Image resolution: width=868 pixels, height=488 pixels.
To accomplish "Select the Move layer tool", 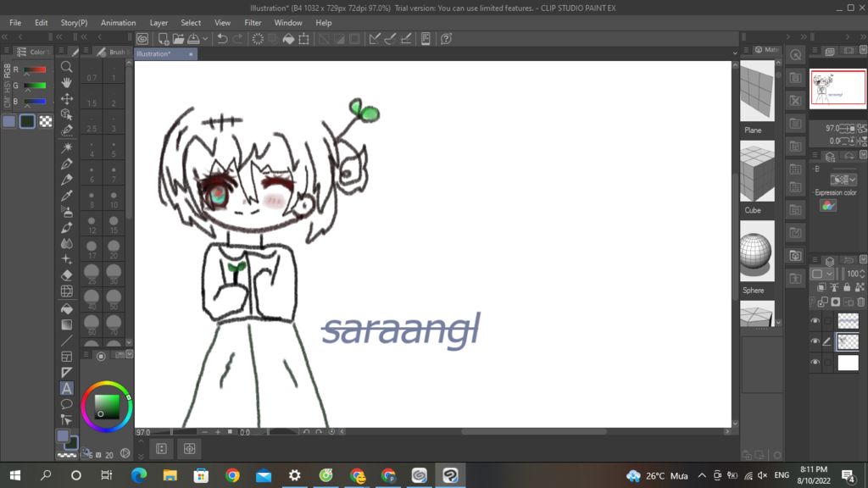I will [x=66, y=98].
